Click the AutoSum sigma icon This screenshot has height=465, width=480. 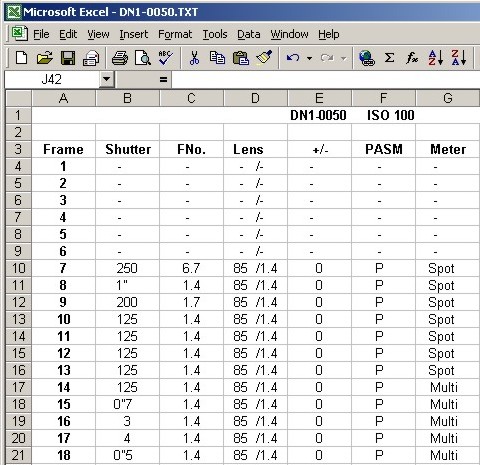point(389,58)
